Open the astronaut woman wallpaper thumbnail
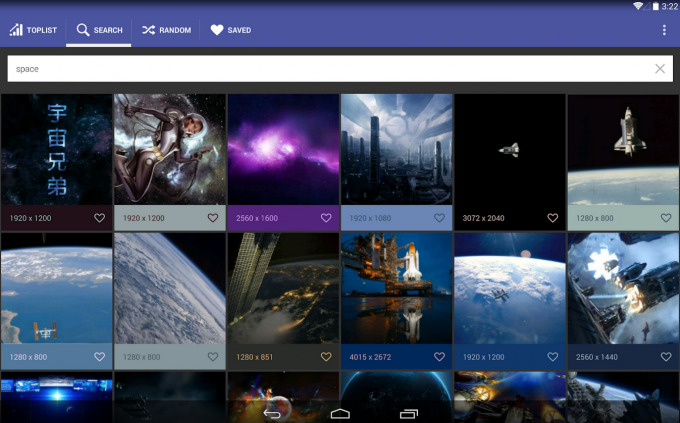 click(x=170, y=149)
